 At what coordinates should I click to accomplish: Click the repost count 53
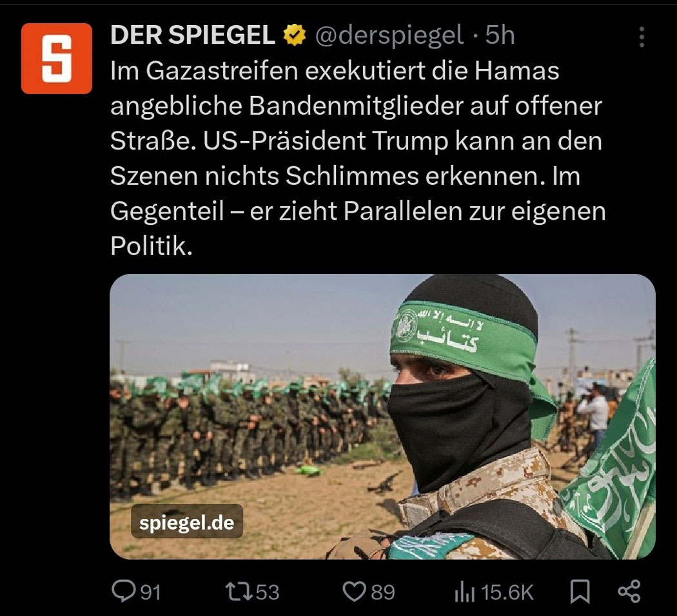[x=268, y=592]
